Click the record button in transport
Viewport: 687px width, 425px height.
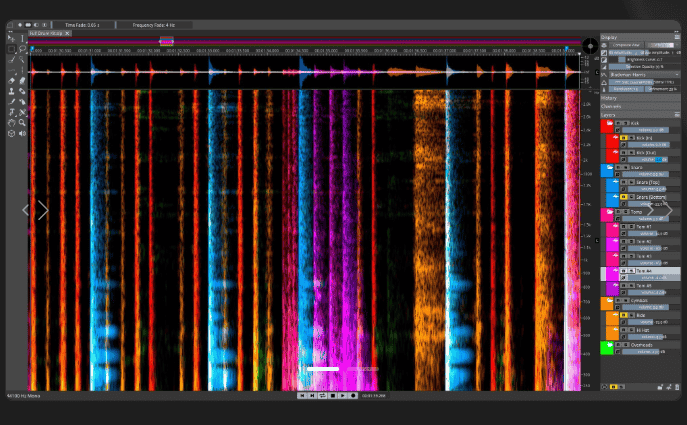(x=353, y=396)
